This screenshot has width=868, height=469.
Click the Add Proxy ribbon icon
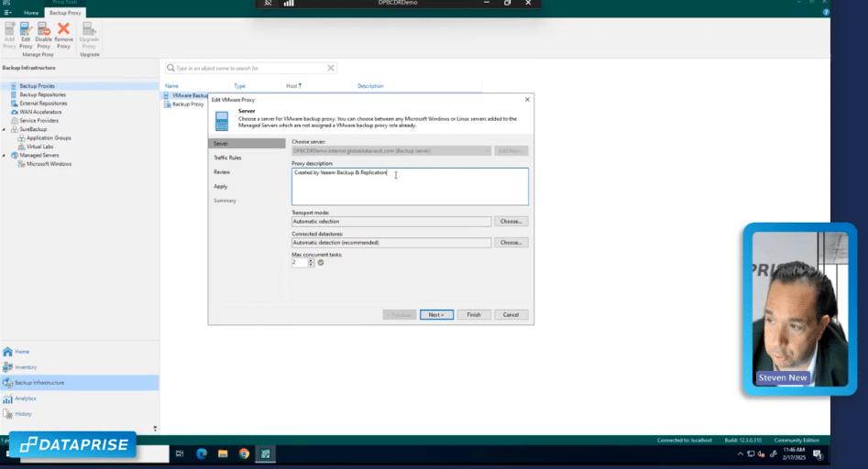tap(9, 35)
